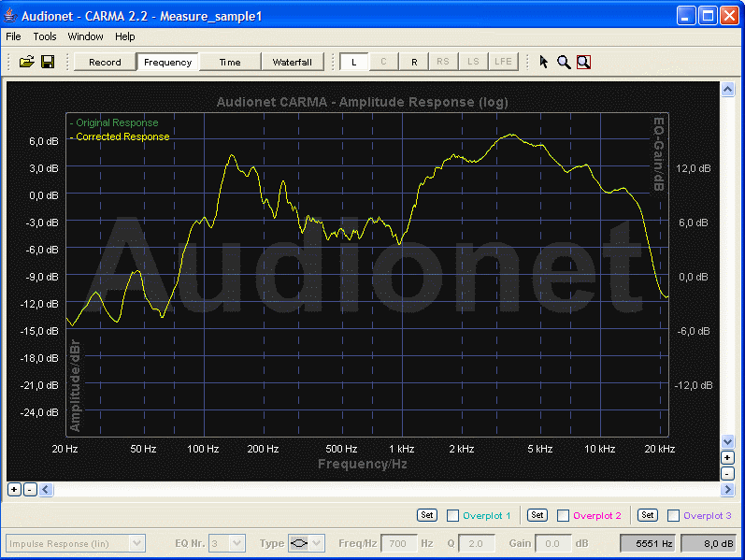Screen dimensions: 745x560
Task: Select the magnifier zoom tool
Action: (564, 62)
